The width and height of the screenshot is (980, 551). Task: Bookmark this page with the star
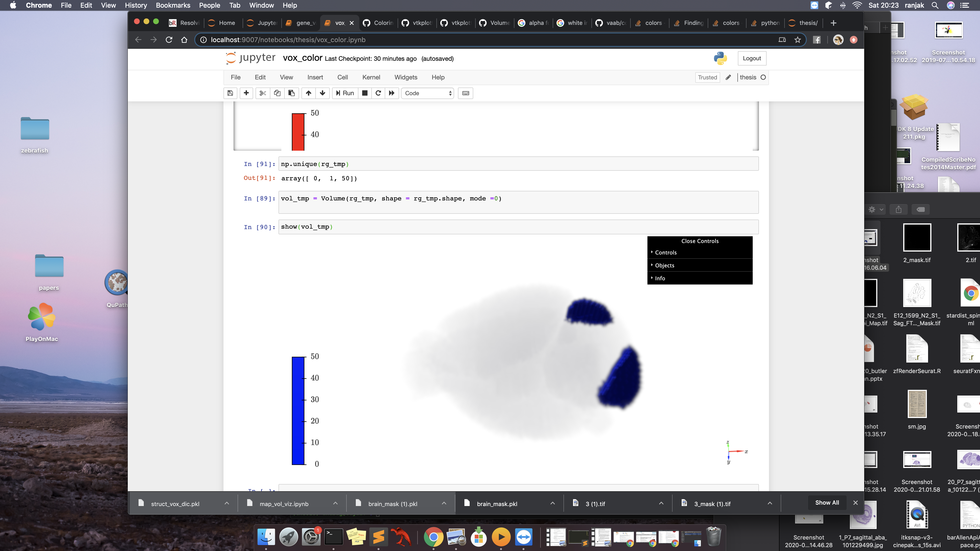click(x=797, y=40)
